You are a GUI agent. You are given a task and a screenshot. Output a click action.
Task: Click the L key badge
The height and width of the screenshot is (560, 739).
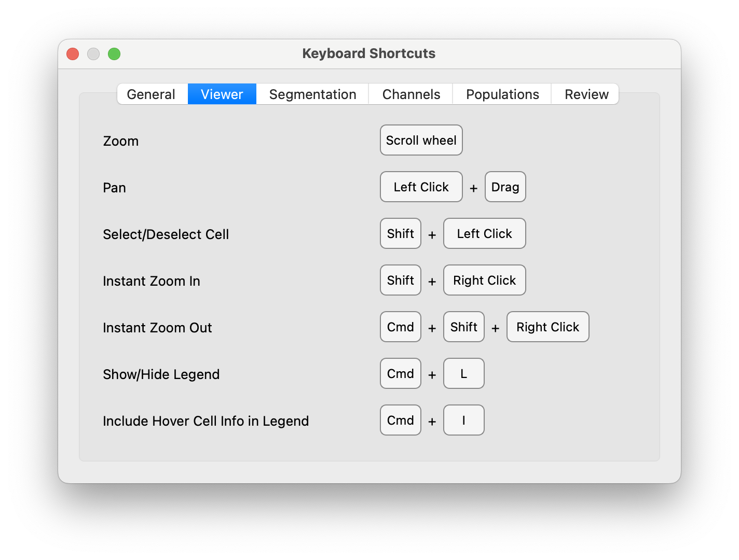point(463,373)
